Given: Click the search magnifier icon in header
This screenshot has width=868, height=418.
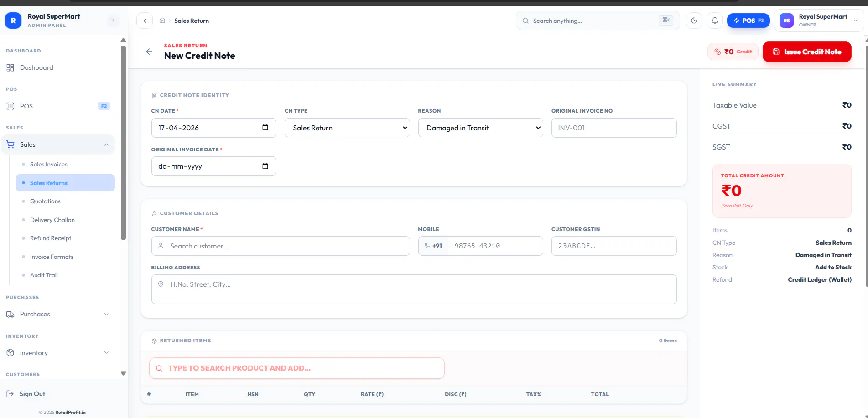Looking at the screenshot, I should pos(525,21).
